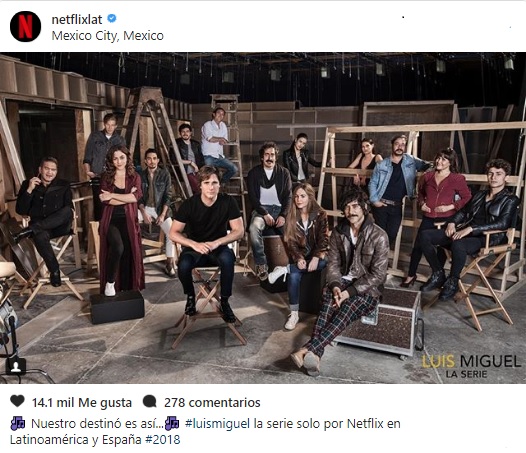The height and width of the screenshot is (453, 526).
Task: Open the 278 comentarios thread
Action: click(x=212, y=402)
